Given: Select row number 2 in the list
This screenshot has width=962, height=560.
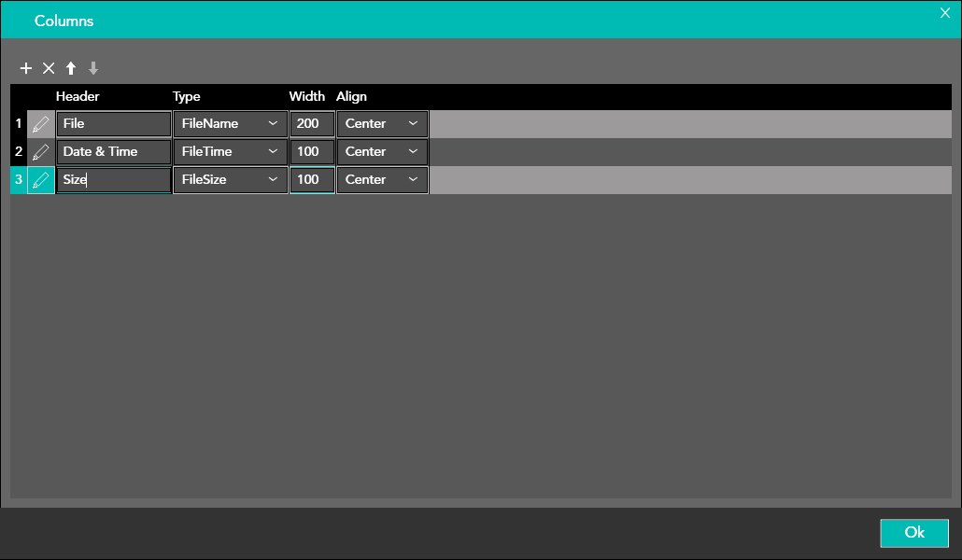Looking at the screenshot, I should (19, 152).
